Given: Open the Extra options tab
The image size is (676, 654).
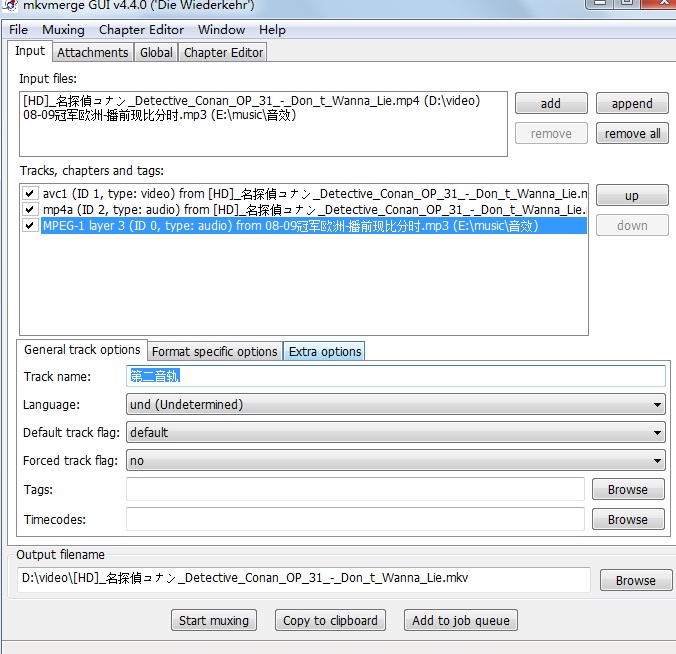Looking at the screenshot, I should pyautogui.click(x=324, y=351).
